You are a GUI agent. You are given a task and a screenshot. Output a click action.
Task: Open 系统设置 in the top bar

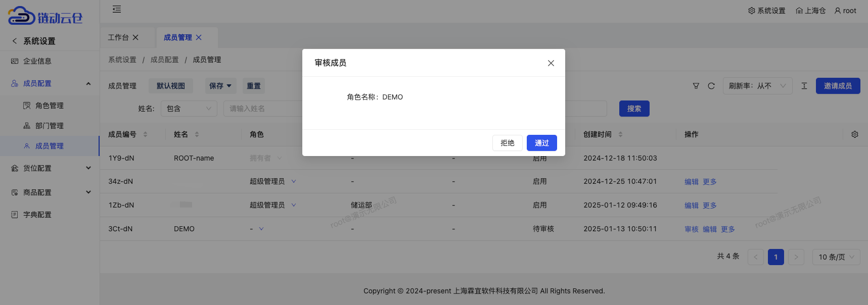coord(767,11)
